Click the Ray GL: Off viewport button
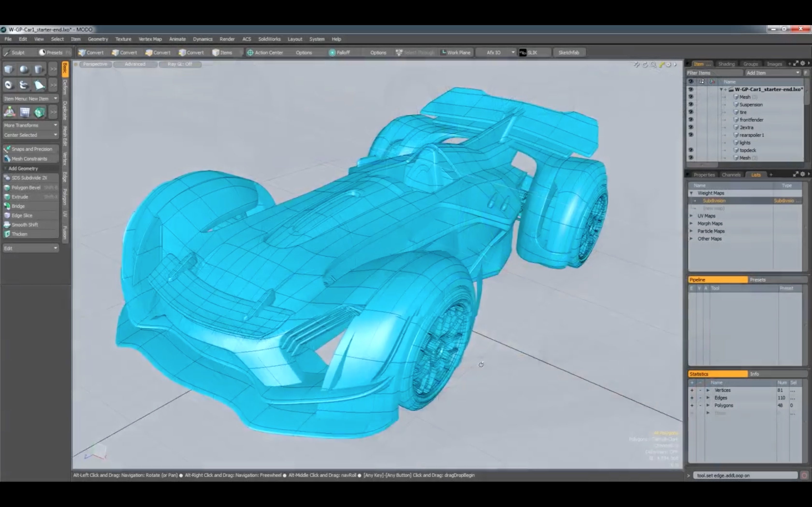The height and width of the screenshot is (507, 812). point(180,64)
